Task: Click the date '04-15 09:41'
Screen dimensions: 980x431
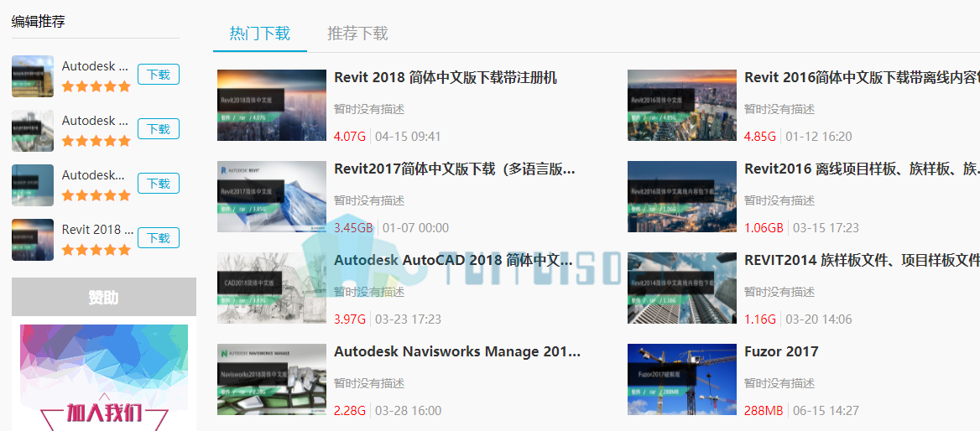Action: [408, 136]
